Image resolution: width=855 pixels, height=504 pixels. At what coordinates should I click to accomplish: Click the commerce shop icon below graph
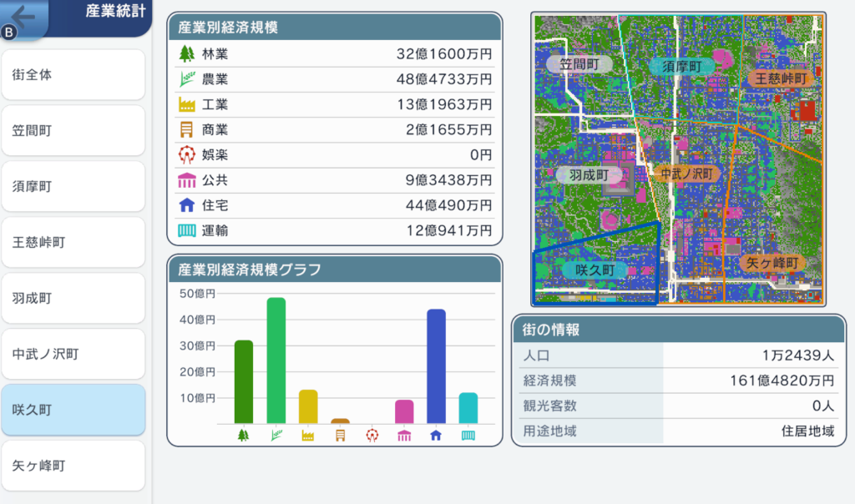coord(340,435)
